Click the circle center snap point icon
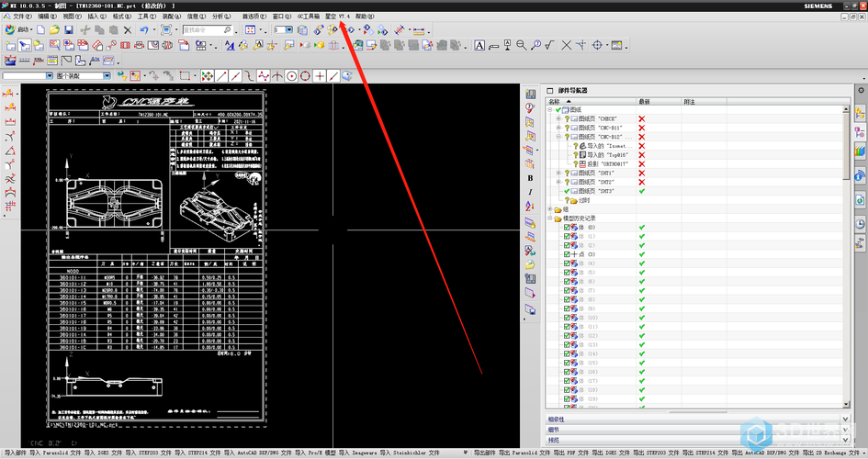Image resolution: width=868 pixels, height=459 pixels. tap(291, 76)
